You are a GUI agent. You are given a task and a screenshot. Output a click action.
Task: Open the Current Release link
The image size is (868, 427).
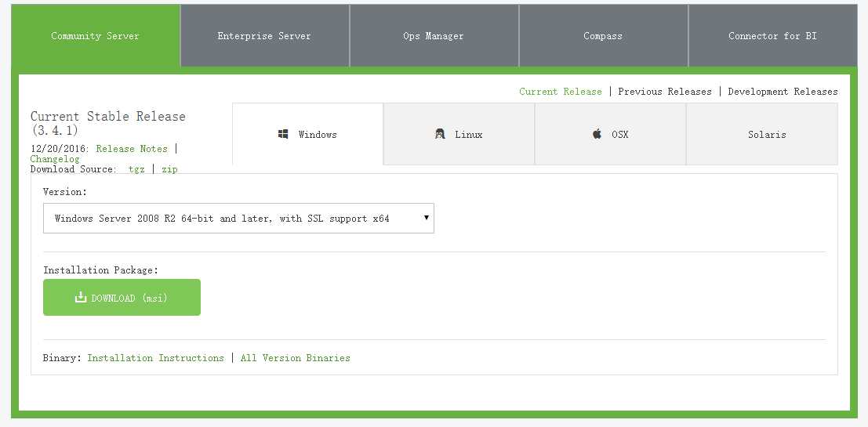pos(560,91)
